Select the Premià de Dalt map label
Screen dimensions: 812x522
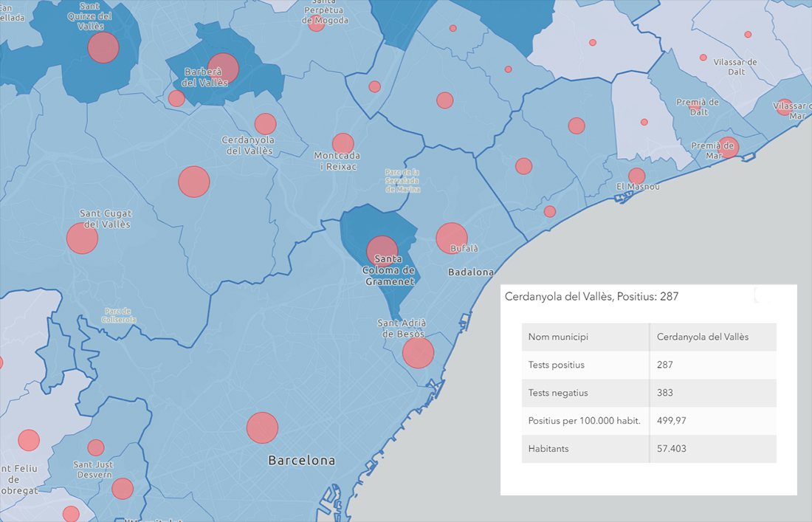tap(698, 107)
